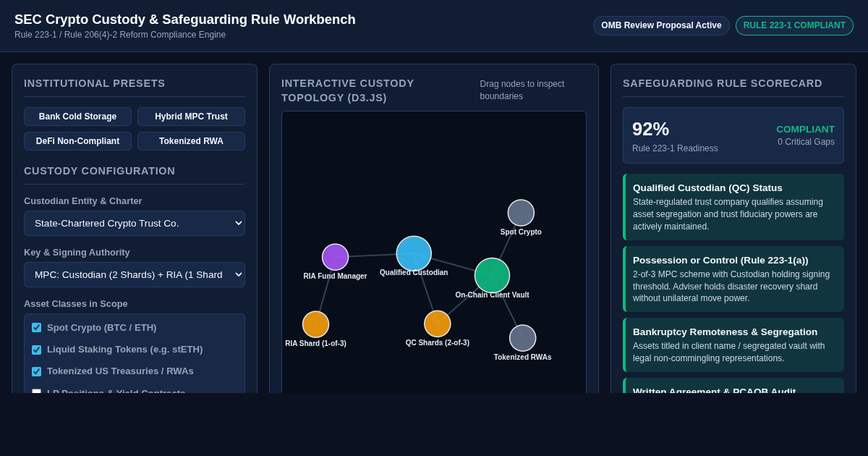Click the Rule 223-1 / Rule 206(4)-2 subtitle
868x456 pixels.
coord(120,35)
